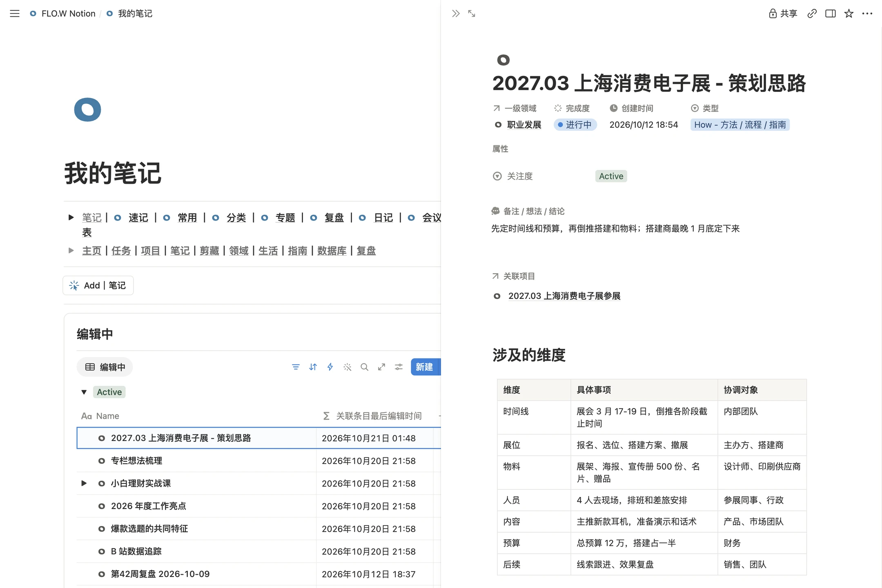Click the Add | 笔记 button
Viewport: 882px width, 588px height.
coord(98,285)
